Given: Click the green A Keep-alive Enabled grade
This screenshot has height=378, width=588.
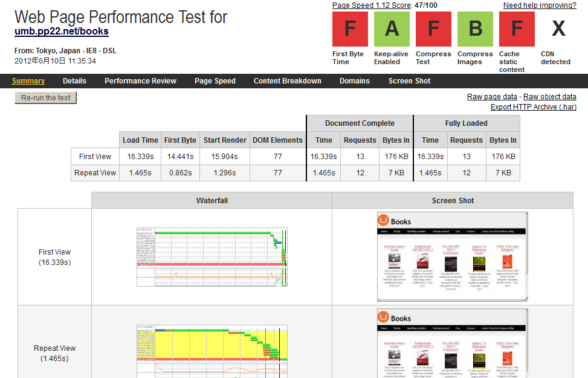Looking at the screenshot, I should [x=392, y=29].
